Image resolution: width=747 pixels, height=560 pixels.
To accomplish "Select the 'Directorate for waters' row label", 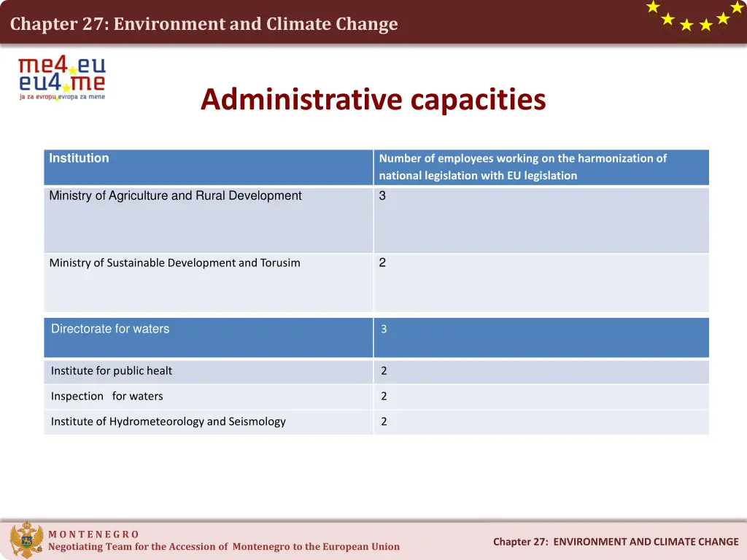I will tap(110, 329).
